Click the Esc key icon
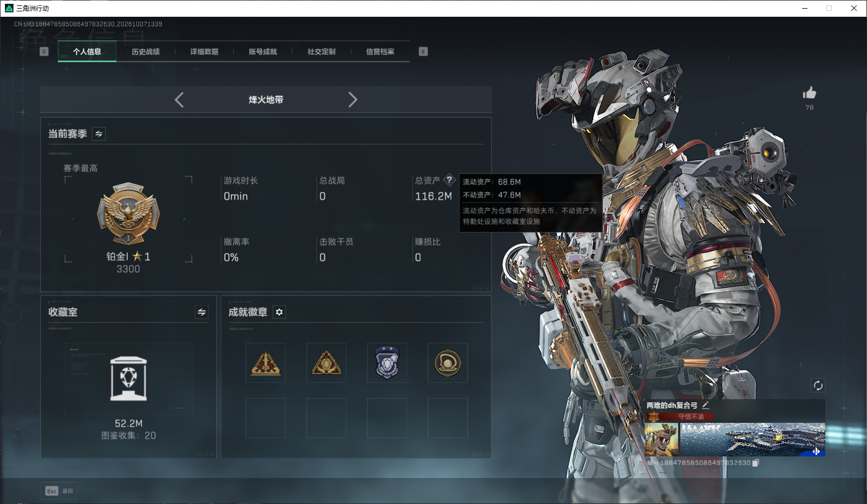The width and height of the screenshot is (867, 504). [x=51, y=491]
